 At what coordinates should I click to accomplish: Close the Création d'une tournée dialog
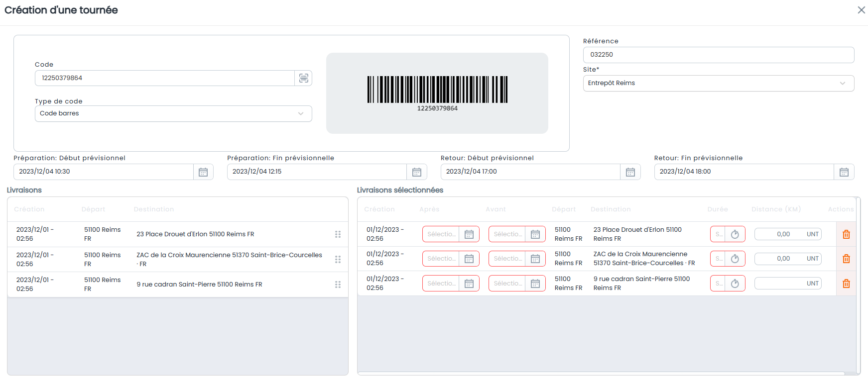click(x=861, y=10)
